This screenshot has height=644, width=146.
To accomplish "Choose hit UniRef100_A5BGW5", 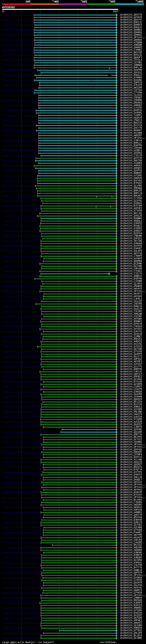I will 131,45.
